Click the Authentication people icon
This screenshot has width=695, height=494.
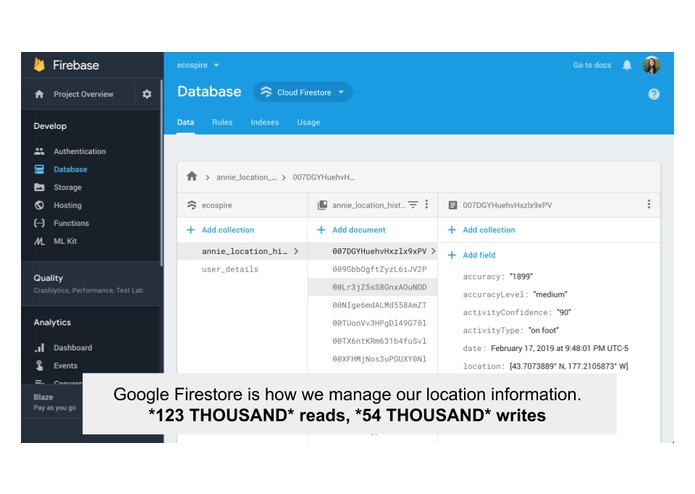[x=39, y=151]
